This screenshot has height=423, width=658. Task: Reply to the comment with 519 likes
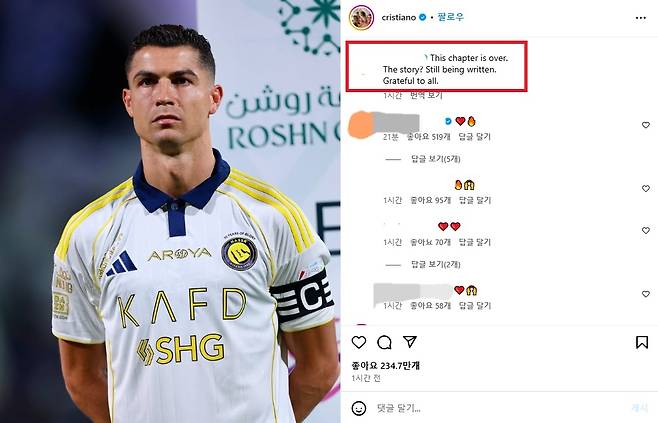(475, 137)
